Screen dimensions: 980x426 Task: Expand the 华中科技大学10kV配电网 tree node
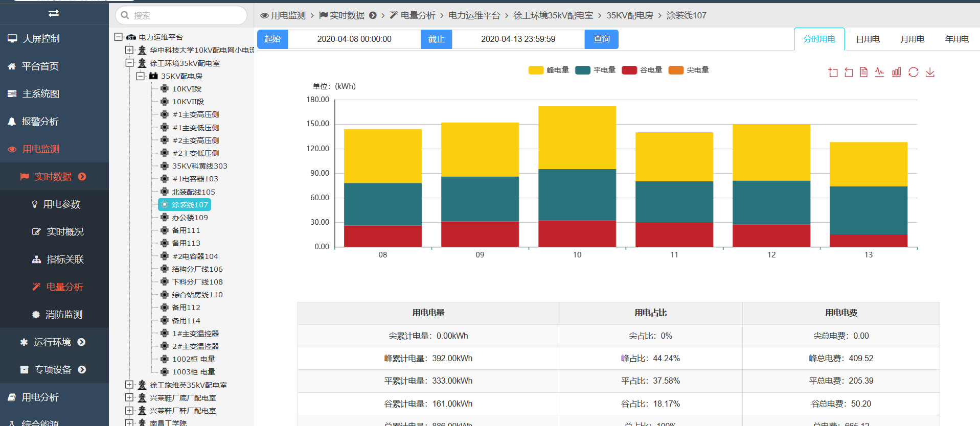(129, 50)
